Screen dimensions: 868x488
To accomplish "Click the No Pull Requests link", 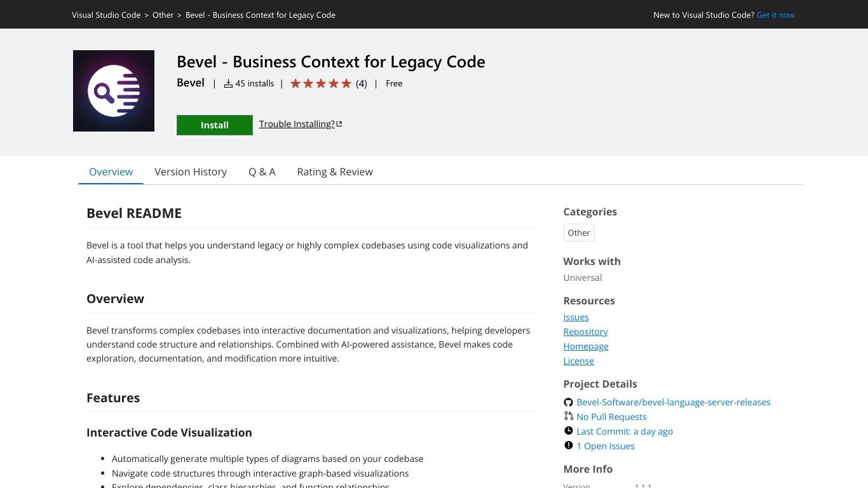I will (x=611, y=417).
